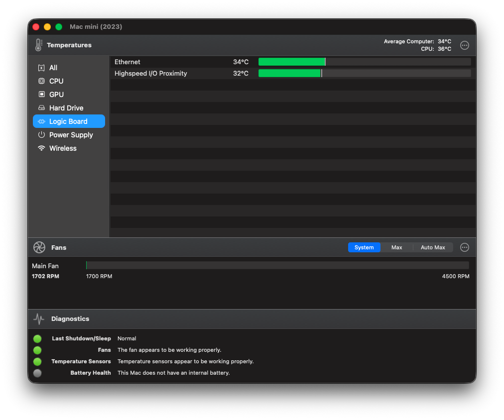Show Power Supply temperatures
This screenshot has width=504, height=420.
coord(69,135)
